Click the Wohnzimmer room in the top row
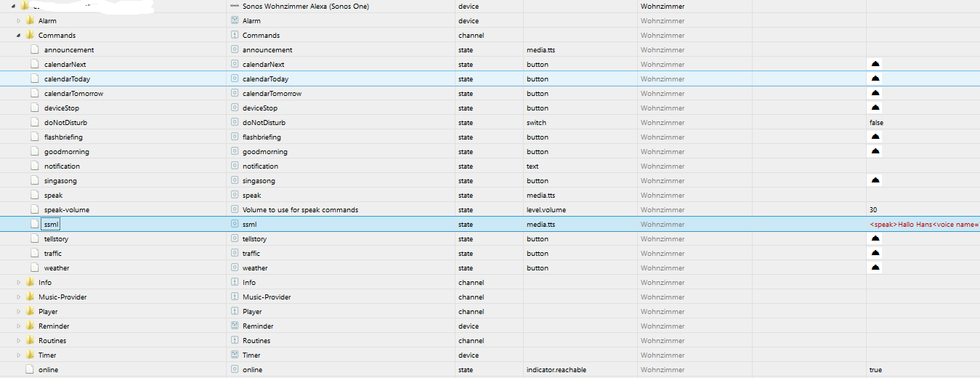This screenshot has width=980, height=378. pos(663,6)
